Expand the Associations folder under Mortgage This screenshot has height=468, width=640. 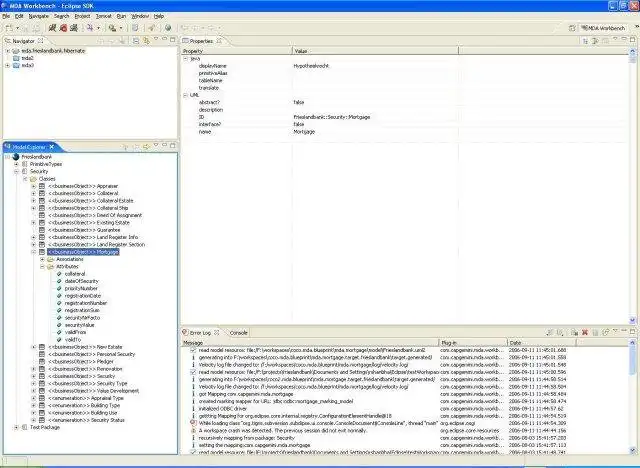coord(42,260)
